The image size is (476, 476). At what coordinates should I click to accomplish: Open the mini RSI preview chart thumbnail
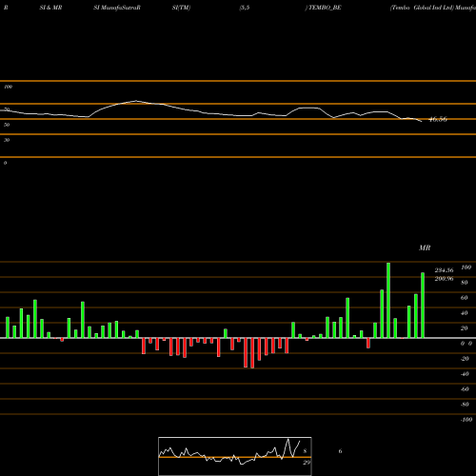click(235, 456)
